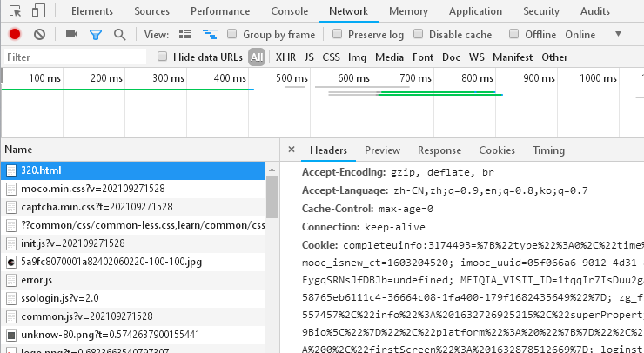The height and width of the screenshot is (353, 644).
Task: Filter requests by Media
Action: click(389, 57)
